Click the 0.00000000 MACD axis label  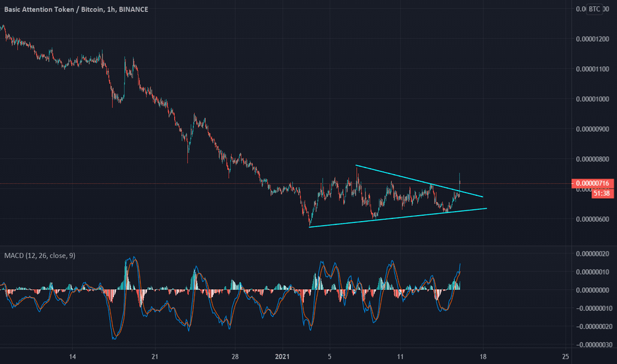tap(593, 290)
